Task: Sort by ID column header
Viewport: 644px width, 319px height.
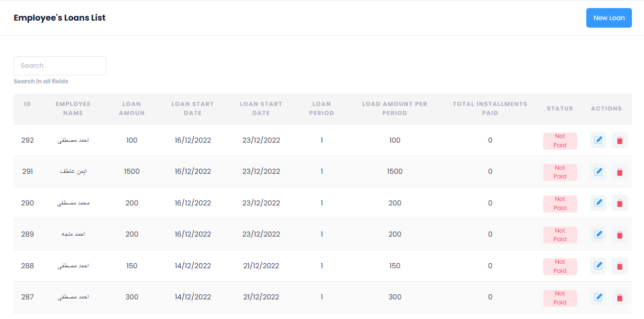Action: (28, 104)
